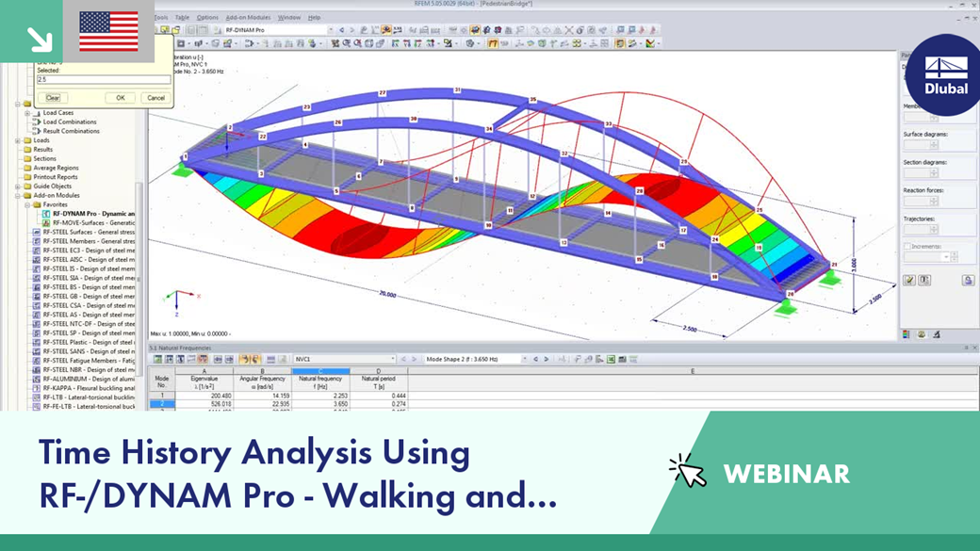980x551 pixels.
Task: Click the RF-STEEL AISC module icon
Action: click(x=36, y=259)
